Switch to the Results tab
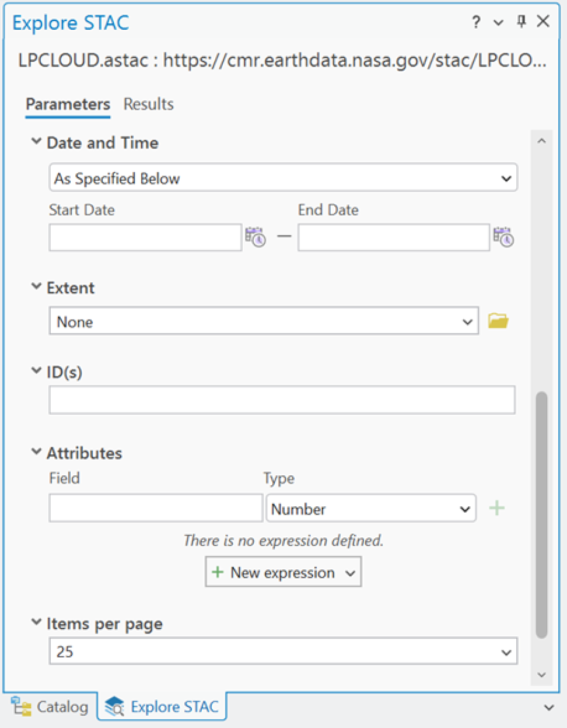 tap(149, 104)
